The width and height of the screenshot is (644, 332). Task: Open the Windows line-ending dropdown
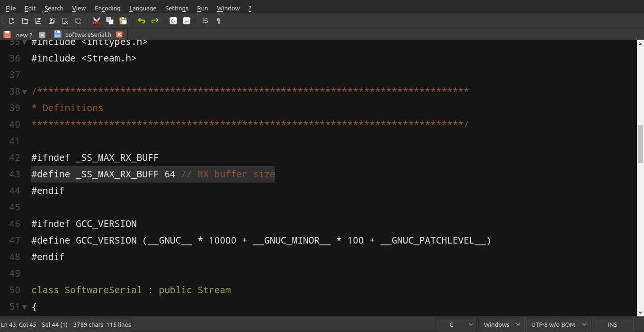501,324
